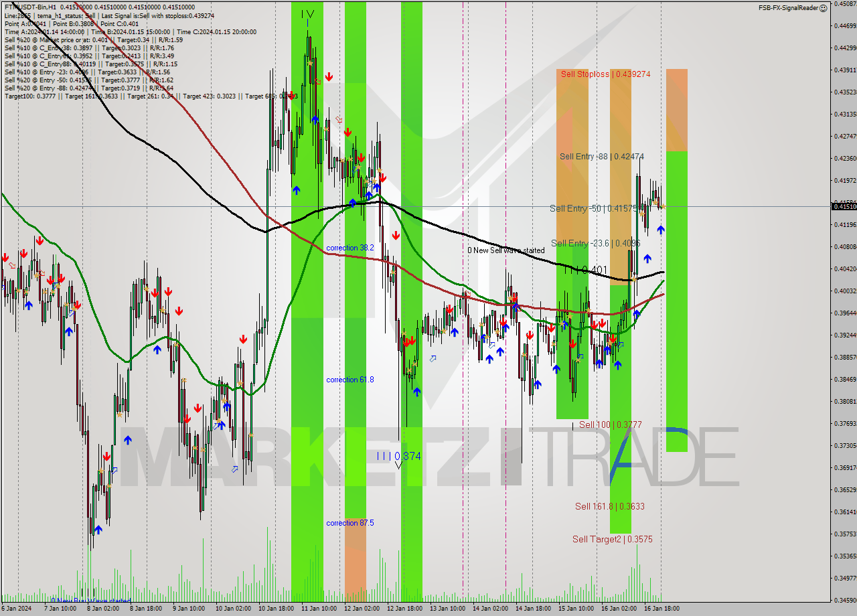Screen dimensions: 857x616
Task: Click the 'Sell %10 @ C_Entry38' line
Action: [88, 48]
